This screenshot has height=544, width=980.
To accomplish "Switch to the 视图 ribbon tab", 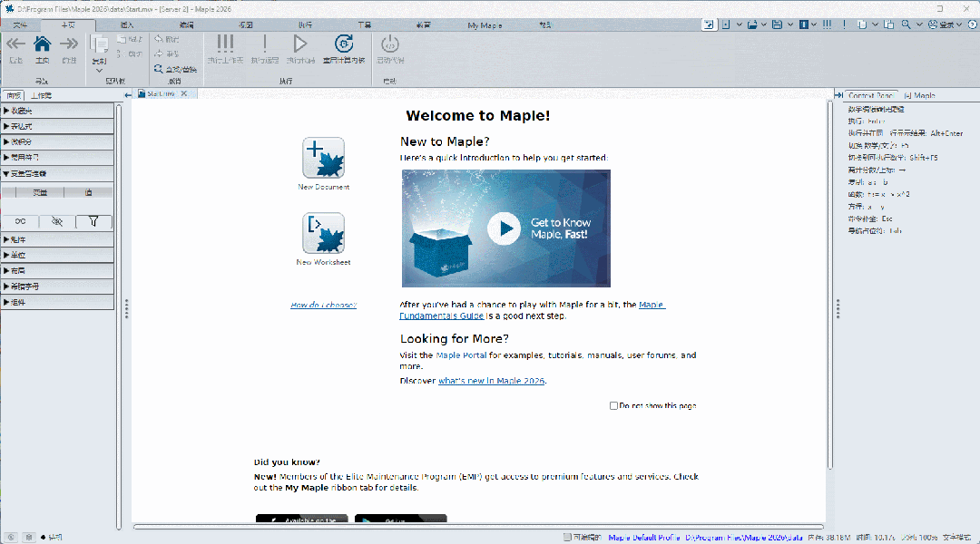I will click(246, 25).
